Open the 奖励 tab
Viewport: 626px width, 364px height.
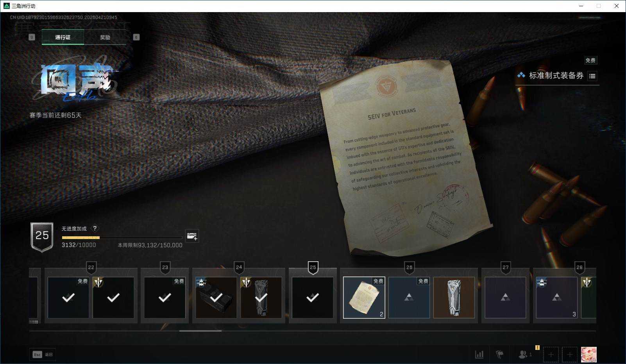[x=105, y=37]
